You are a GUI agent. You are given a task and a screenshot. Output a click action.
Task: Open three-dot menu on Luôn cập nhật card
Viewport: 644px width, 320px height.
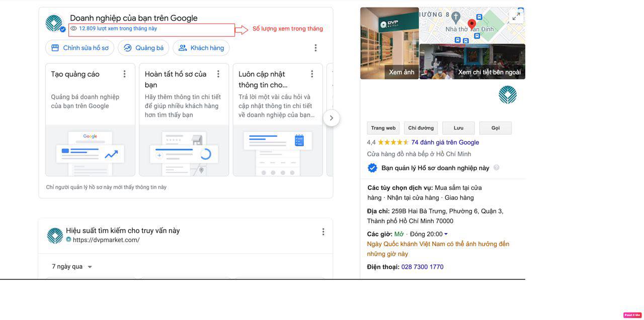coord(312,74)
